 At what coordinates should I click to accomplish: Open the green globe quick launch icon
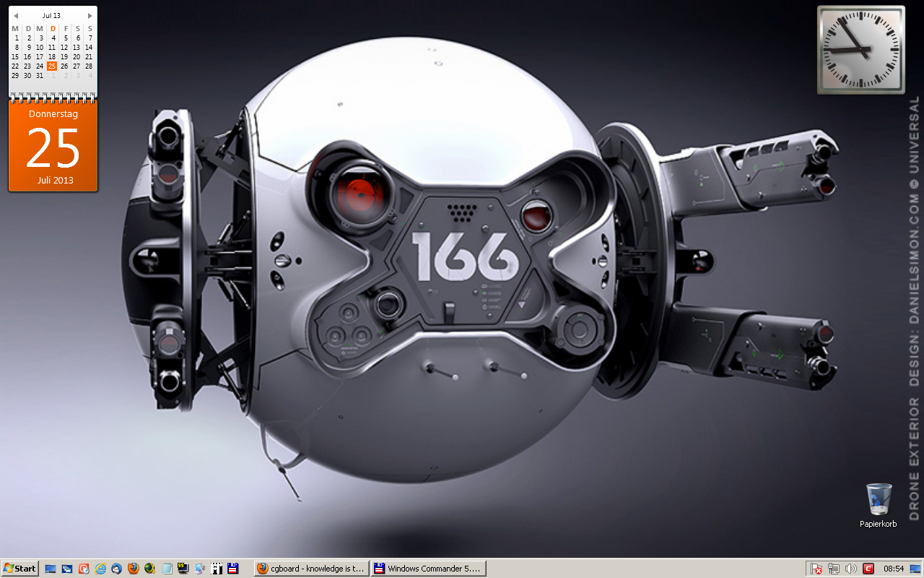coord(149,569)
